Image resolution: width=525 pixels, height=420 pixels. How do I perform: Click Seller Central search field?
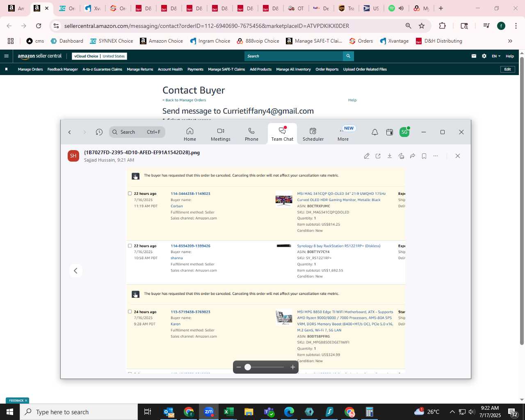(x=294, y=56)
